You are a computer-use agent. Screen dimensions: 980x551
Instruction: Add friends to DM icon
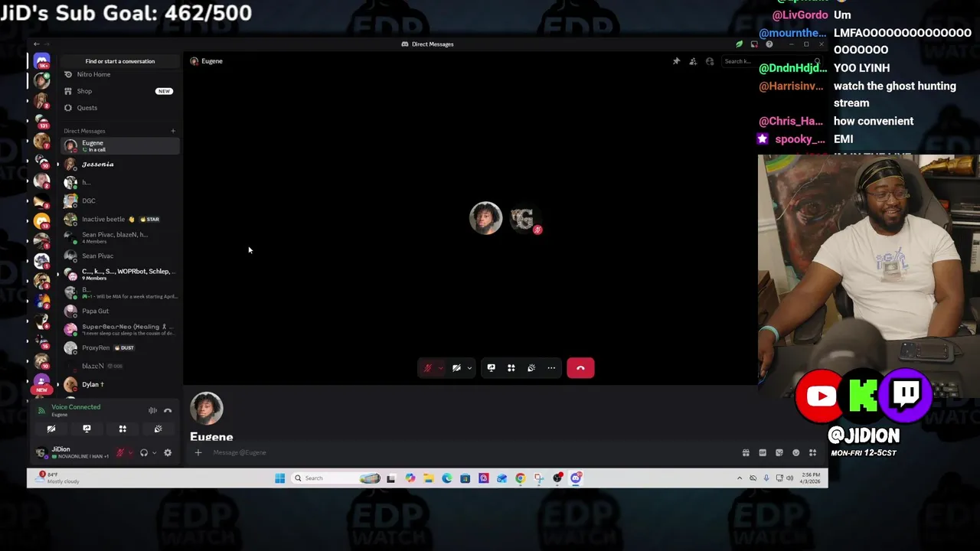[x=693, y=61]
